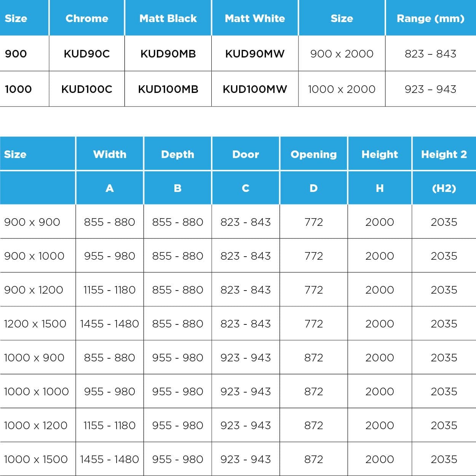Click Width 955 - 980 in 900 x 1000 row
This screenshot has height=476, width=476.
point(110,256)
